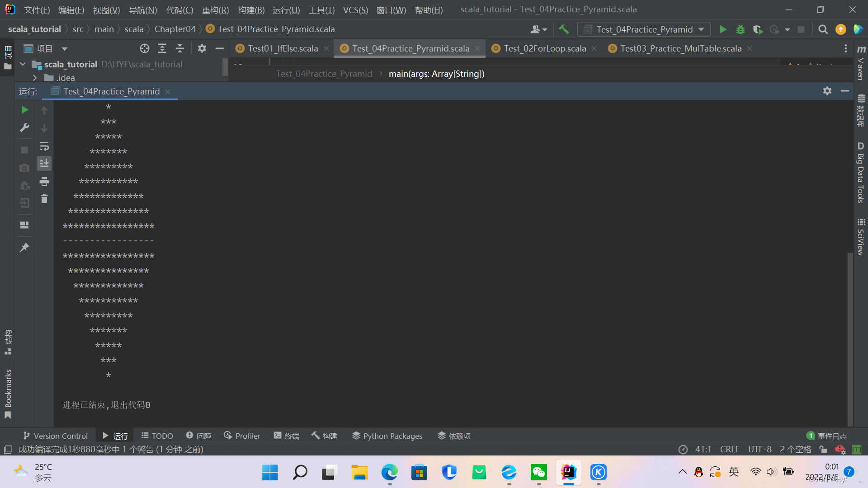Click the Version Control button
Screen dimensions: 868x488
(x=55, y=436)
